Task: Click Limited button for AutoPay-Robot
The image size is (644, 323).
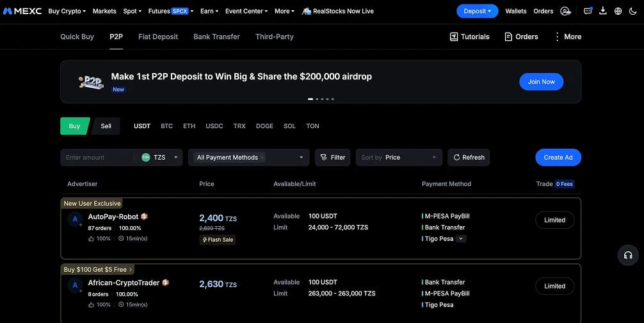Action: coord(555,220)
